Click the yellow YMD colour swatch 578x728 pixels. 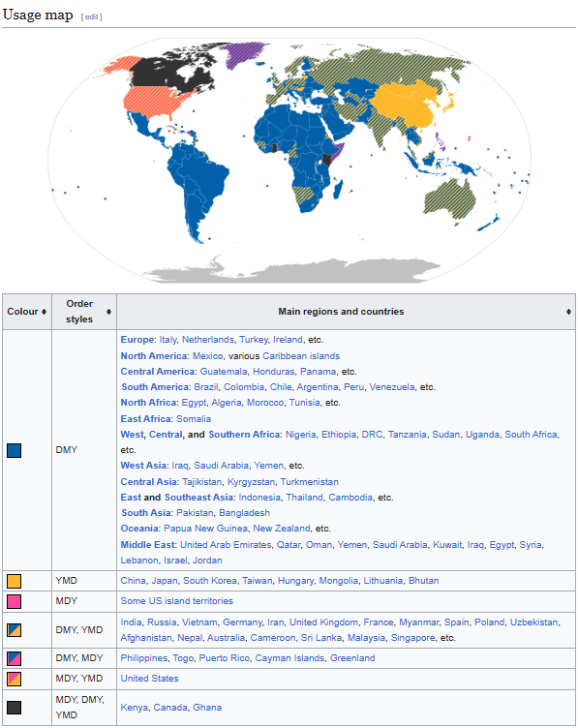14,581
